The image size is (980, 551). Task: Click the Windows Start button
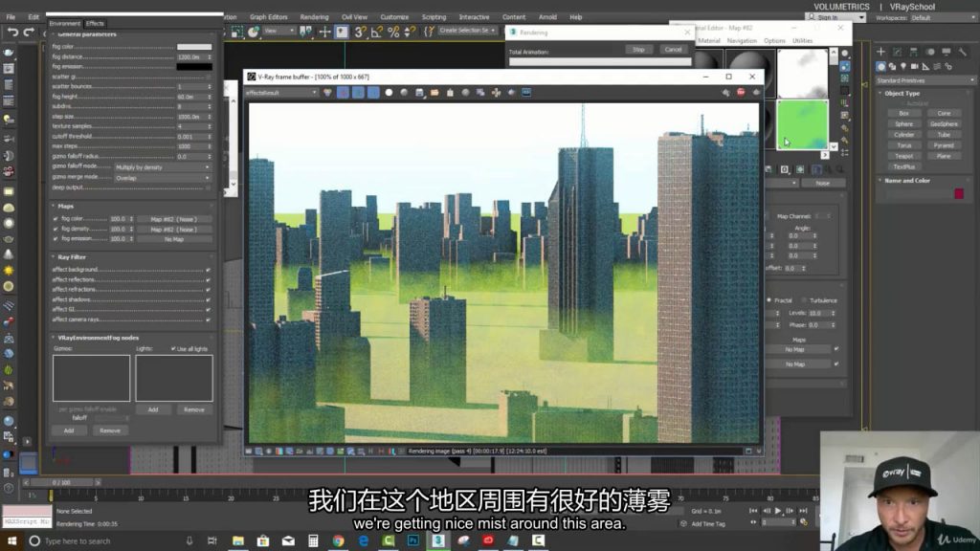tap(11, 541)
